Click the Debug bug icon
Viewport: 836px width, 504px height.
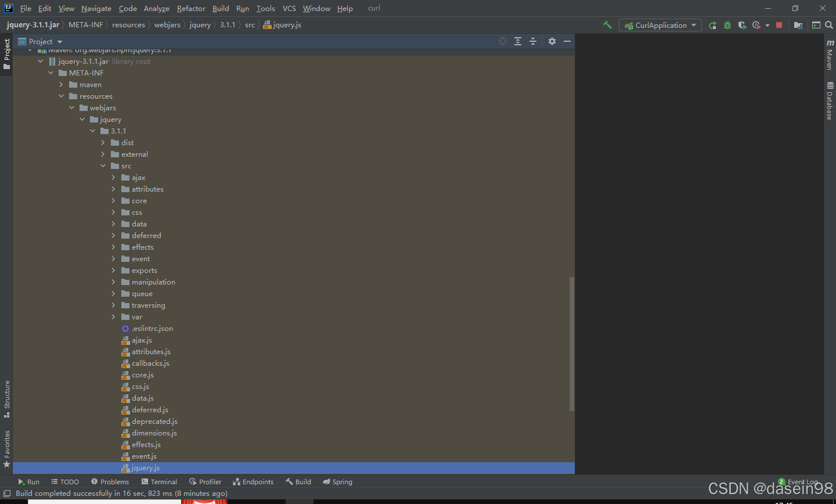click(x=727, y=25)
